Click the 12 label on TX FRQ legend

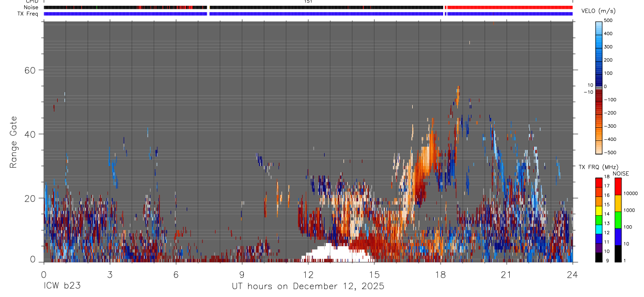tap(606, 233)
